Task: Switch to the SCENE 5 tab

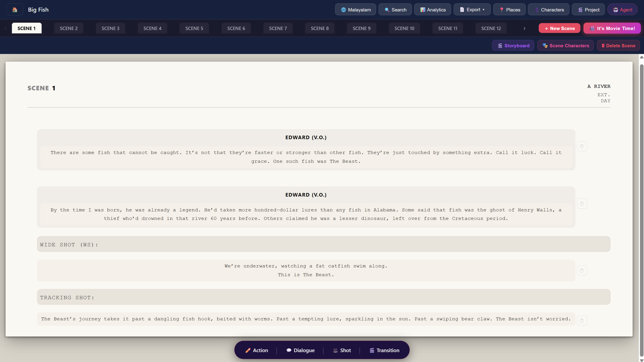Action: tap(194, 28)
